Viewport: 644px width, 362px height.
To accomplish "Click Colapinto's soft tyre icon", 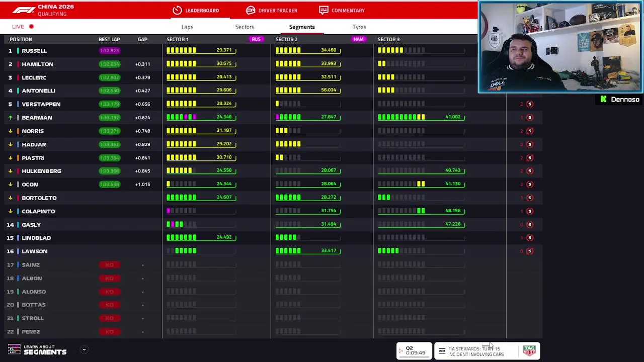I will pos(530,211).
